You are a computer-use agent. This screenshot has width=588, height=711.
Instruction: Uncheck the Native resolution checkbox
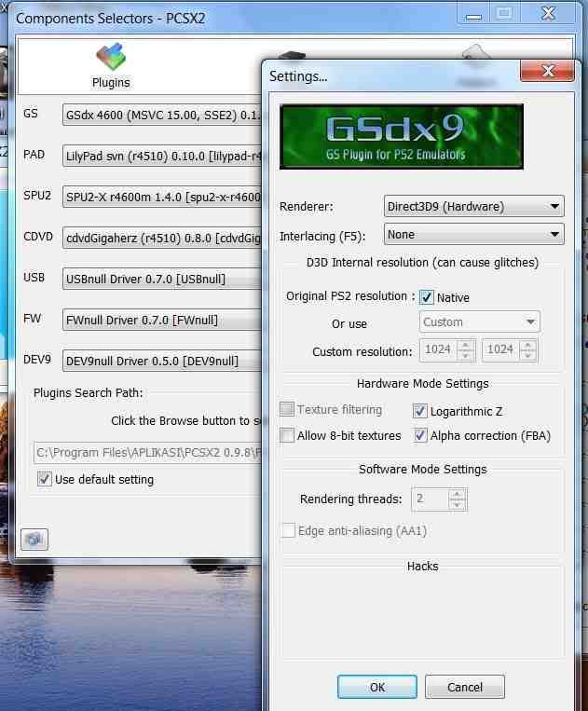point(427,297)
